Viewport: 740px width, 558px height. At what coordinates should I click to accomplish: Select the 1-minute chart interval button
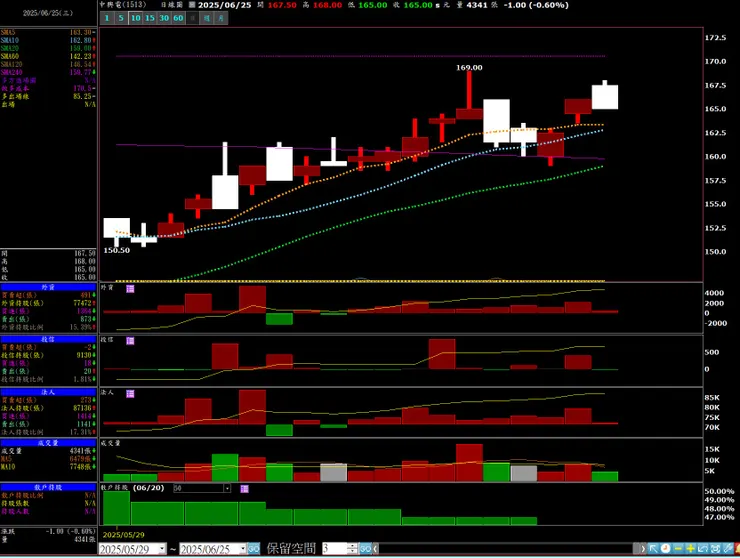(x=107, y=18)
